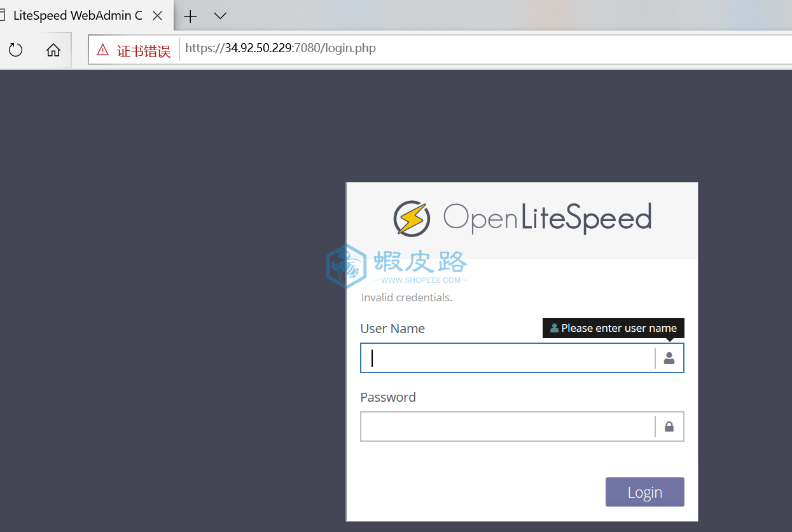Open the certificate error warning icon
Viewport: 792px width, 532px height.
coord(103,50)
